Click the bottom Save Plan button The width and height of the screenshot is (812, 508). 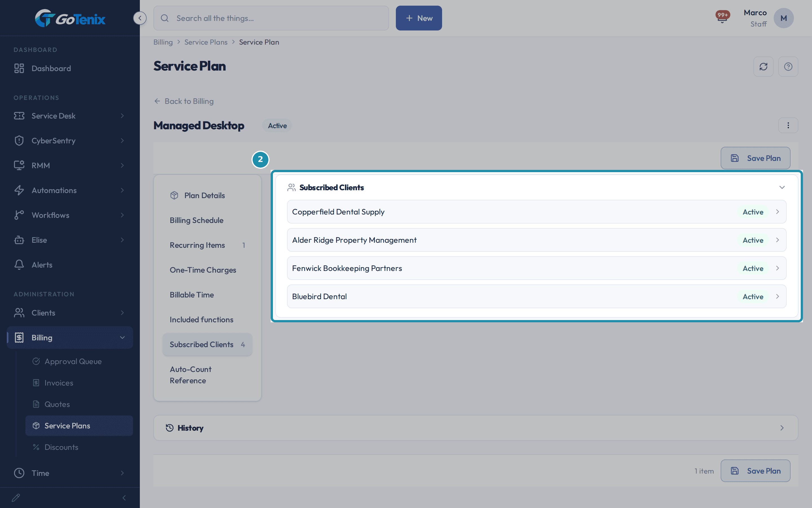point(755,471)
